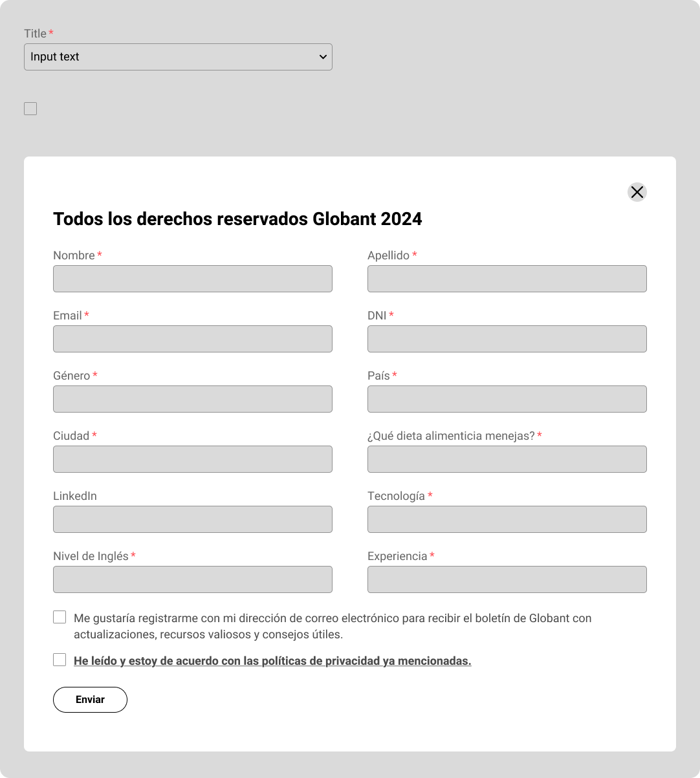This screenshot has width=700, height=778.
Task: Click the País field
Action: click(507, 399)
